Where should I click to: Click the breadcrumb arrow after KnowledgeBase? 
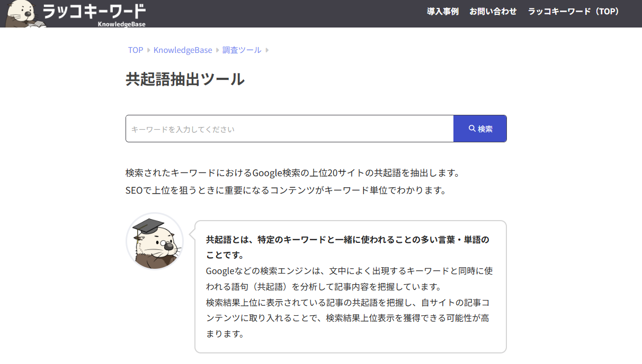(217, 50)
